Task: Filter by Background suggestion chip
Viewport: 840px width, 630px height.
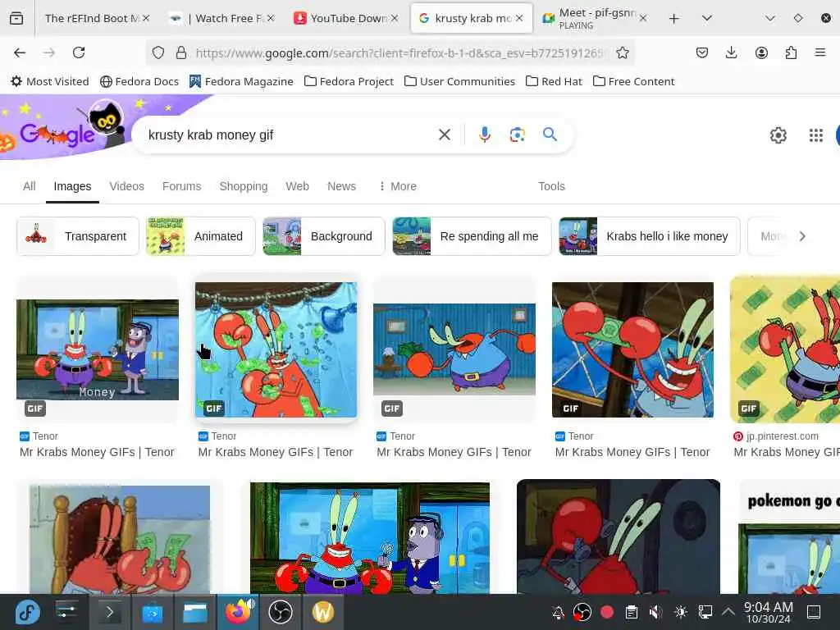Action: coord(323,236)
